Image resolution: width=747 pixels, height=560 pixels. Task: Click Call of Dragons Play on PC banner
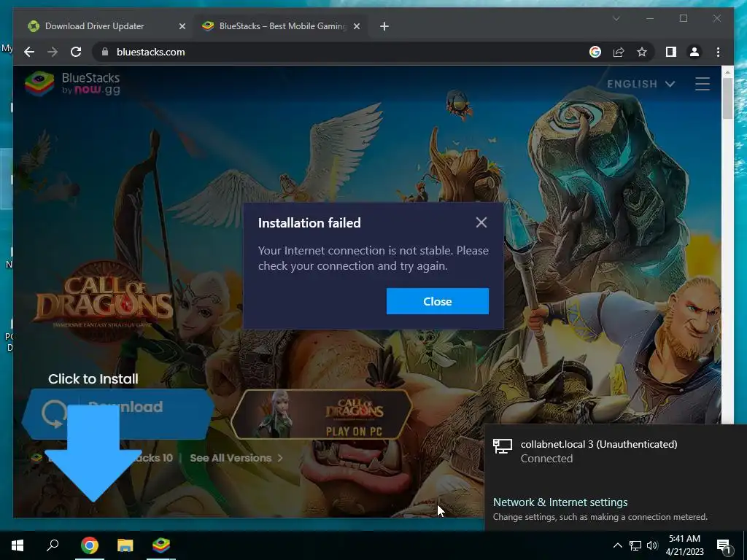(322, 414)
